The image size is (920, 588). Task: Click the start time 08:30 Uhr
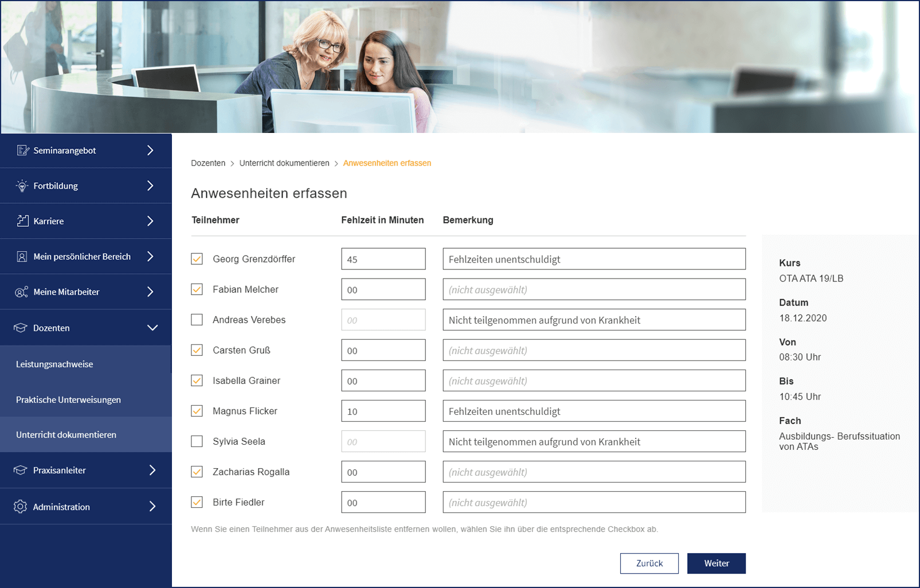pyautogui.click(x=800, y=357)
